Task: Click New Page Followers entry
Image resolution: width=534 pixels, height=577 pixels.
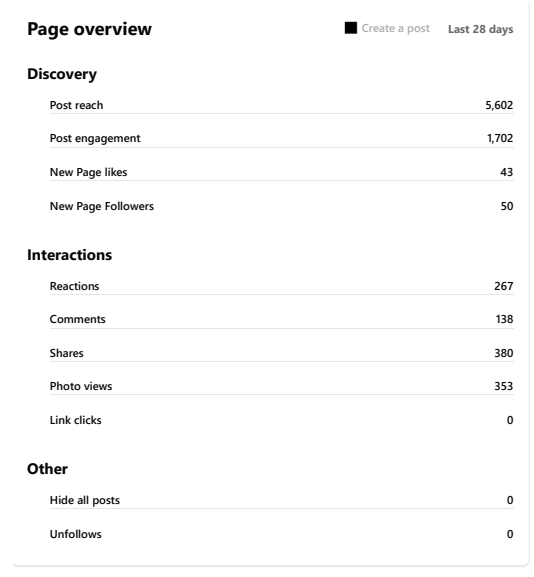Action: 282,206
